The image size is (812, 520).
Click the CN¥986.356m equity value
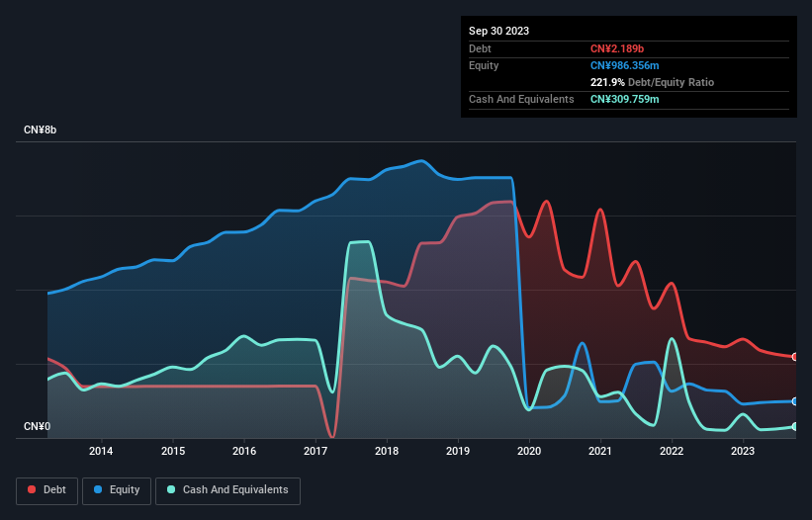point(624,65)
